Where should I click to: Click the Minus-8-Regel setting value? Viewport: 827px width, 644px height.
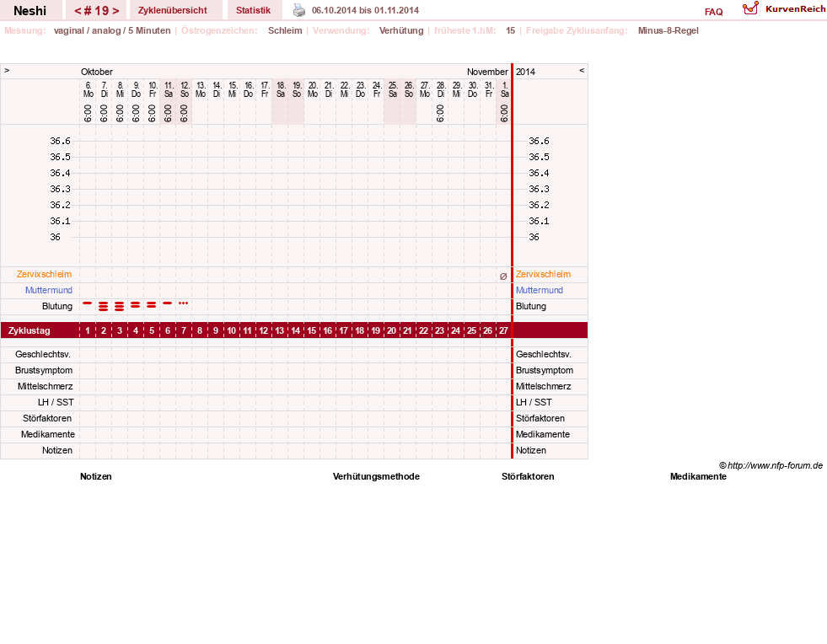669,30
